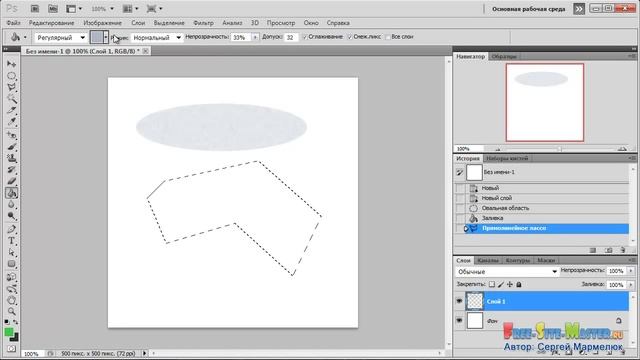640x360 pixels.
Task: Open the Mini Bridge panel icon
Action: [x=53, y=8]
